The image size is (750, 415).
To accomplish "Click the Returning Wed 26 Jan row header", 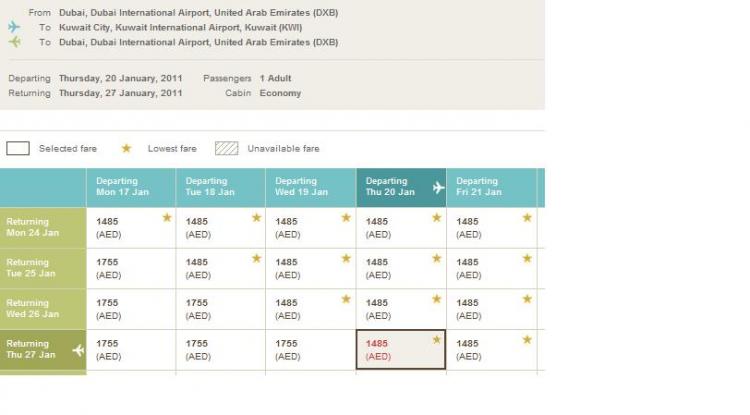I will coord(42,309).
